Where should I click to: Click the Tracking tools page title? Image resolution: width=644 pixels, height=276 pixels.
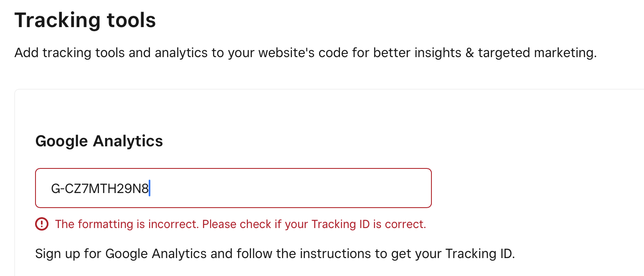coord(85,20)
